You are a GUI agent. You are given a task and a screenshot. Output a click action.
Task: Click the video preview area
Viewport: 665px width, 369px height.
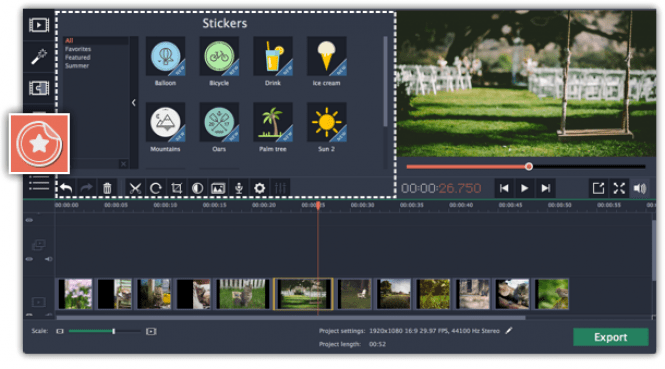pyautogui.click(x=526, y=84)
